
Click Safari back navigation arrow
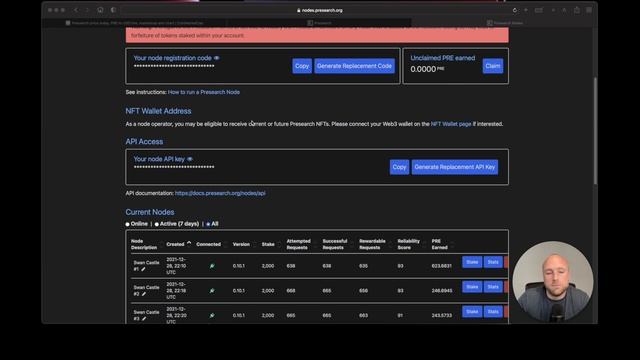click(x=76, y=10)
